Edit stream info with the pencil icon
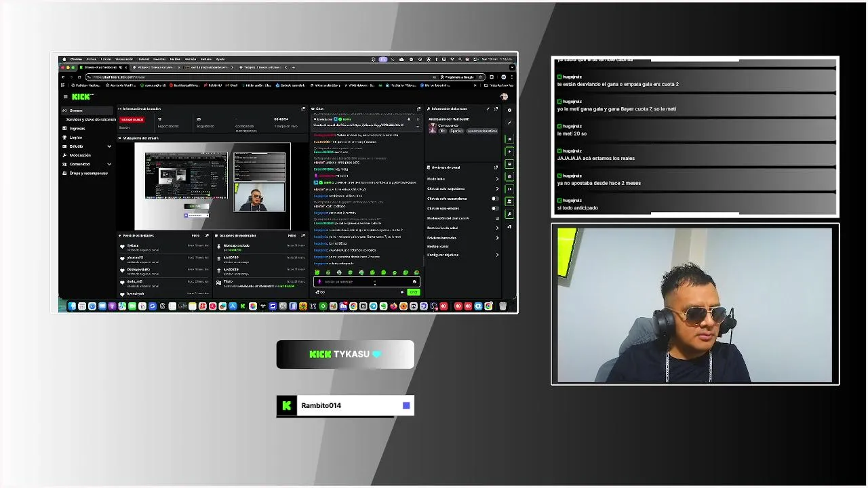 (488, 108)
